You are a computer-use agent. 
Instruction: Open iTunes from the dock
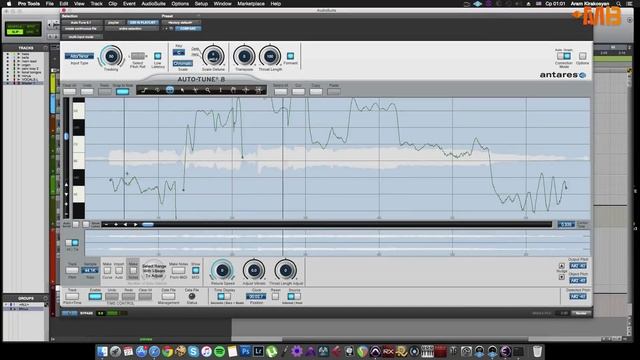pyautogui.click(x=207, y=351)
